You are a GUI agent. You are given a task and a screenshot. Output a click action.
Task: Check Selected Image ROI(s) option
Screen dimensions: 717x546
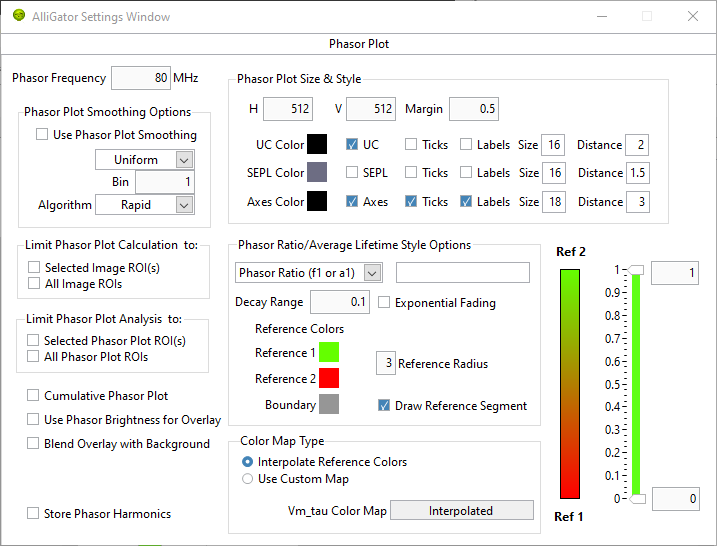pyautogui.click(x=34, y=267)
